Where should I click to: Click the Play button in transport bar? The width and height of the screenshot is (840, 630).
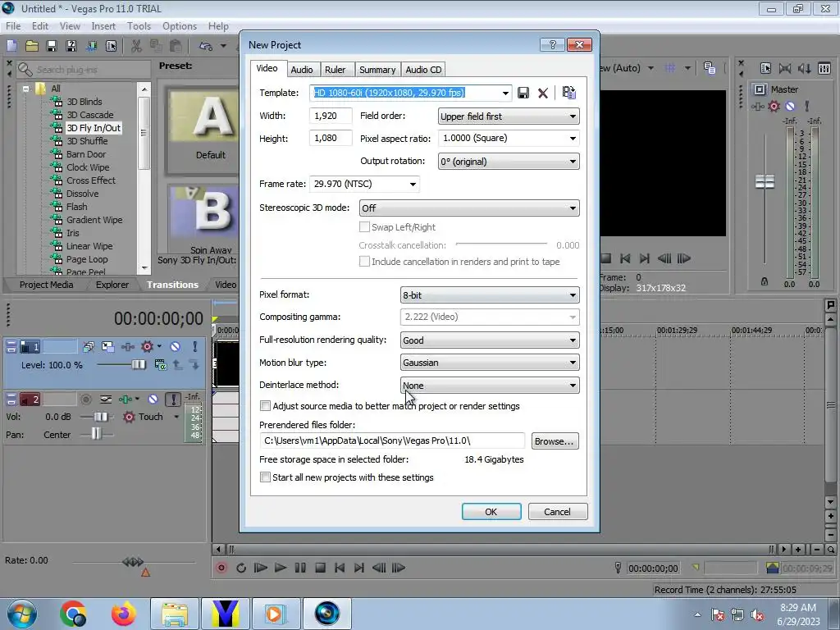[281, 568]
